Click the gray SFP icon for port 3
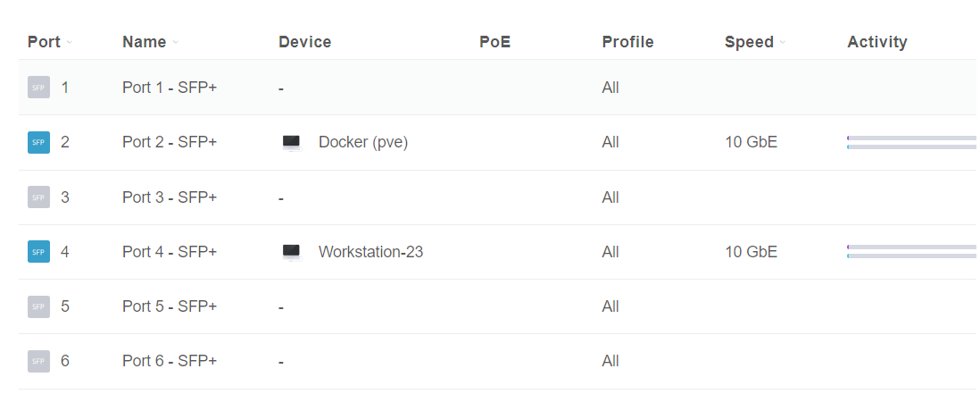Screen dimensions: 980x394 (x=38, y=197)
